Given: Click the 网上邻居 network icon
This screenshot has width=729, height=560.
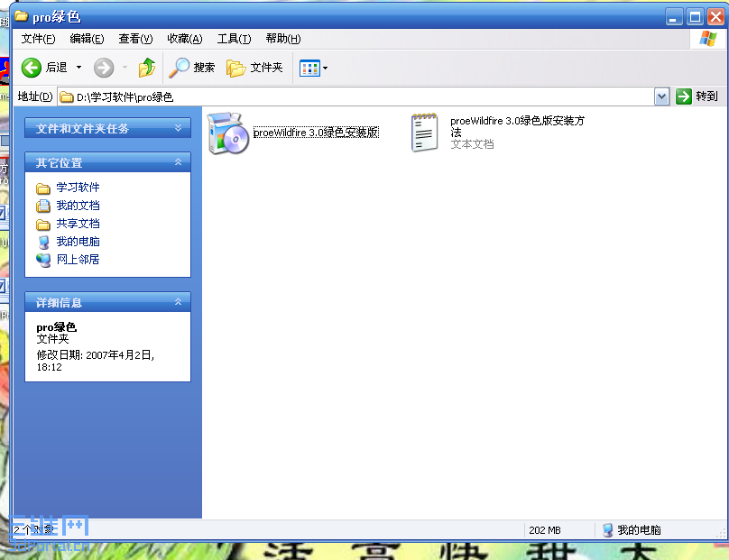Looking at the screenshot, I should [43, 260].
